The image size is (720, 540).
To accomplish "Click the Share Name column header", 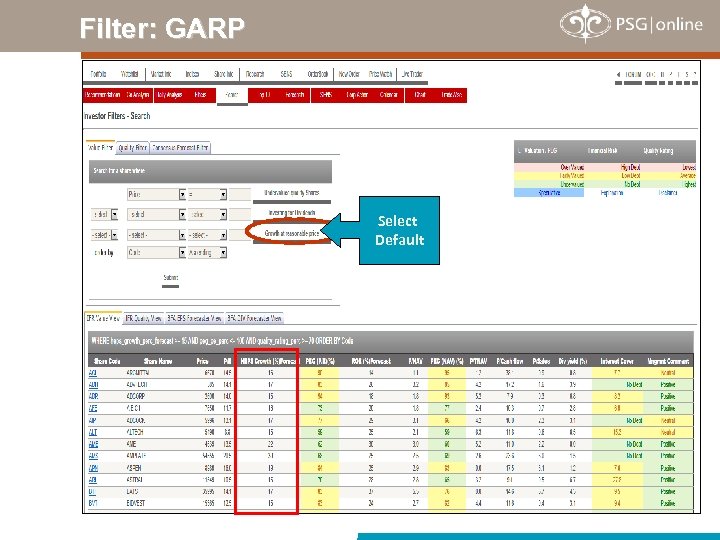I will (158, 361).
